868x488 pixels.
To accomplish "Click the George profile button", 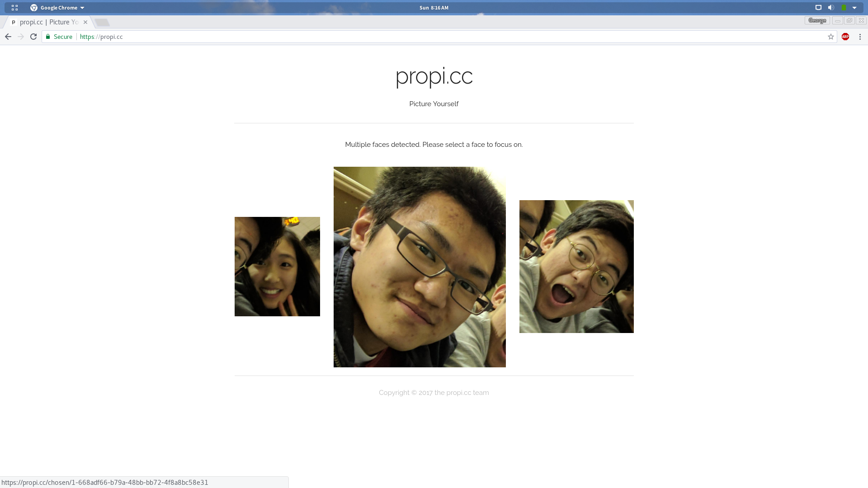I will click(817, 20).
